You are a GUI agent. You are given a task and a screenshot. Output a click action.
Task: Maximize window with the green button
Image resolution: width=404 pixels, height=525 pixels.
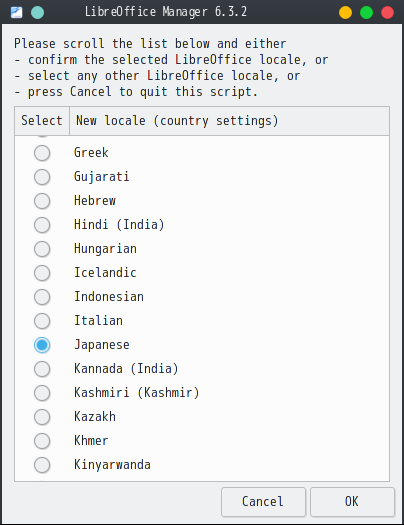(x=367, y=12)
